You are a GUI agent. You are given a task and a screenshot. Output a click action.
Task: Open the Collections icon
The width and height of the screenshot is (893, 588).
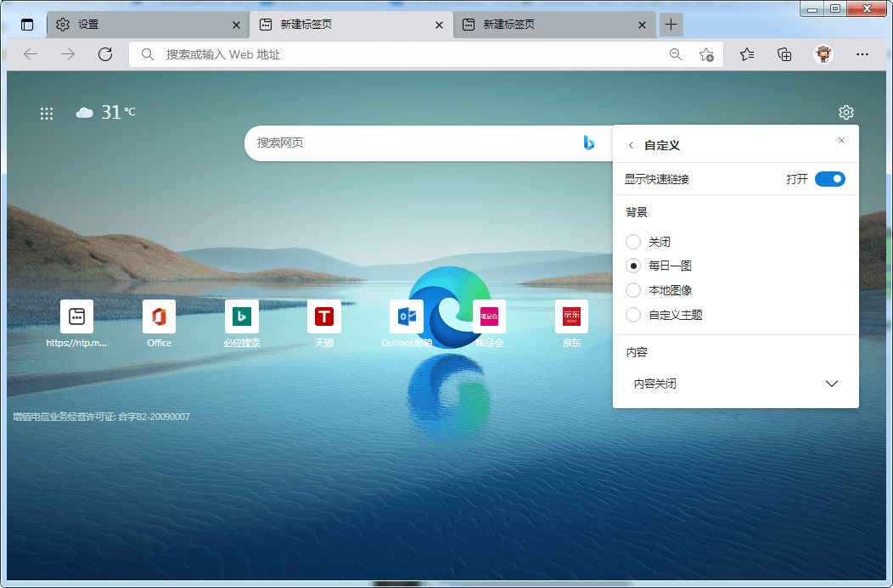pyautogui.click(x=784, y=54)
